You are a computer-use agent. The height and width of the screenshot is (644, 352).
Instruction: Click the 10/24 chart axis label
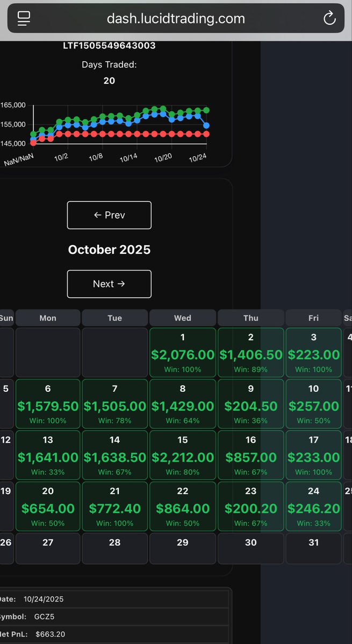[x=198, y=158]
